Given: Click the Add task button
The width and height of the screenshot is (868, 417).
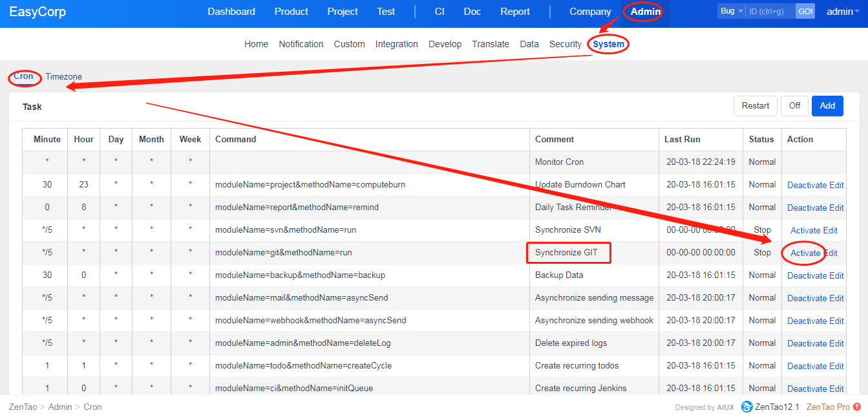Looking at the screenshot, I should point(827,106).
